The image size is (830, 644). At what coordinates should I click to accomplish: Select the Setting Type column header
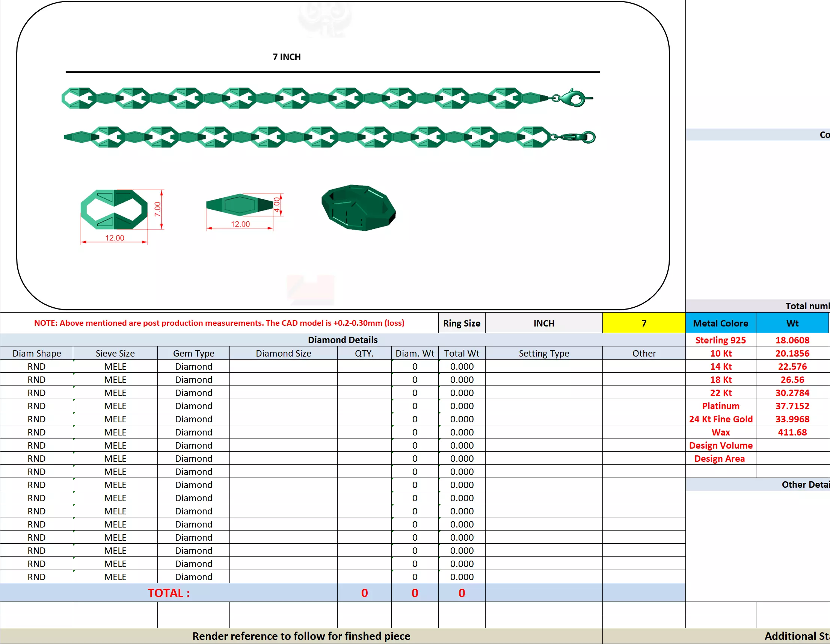click(543, 353)
